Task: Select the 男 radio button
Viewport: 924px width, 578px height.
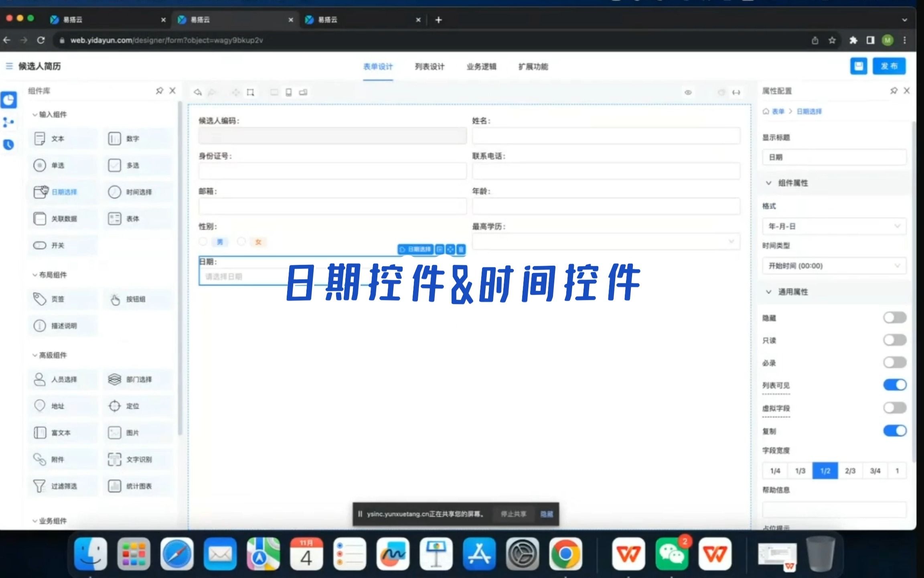Action: (x=203, y=242)
